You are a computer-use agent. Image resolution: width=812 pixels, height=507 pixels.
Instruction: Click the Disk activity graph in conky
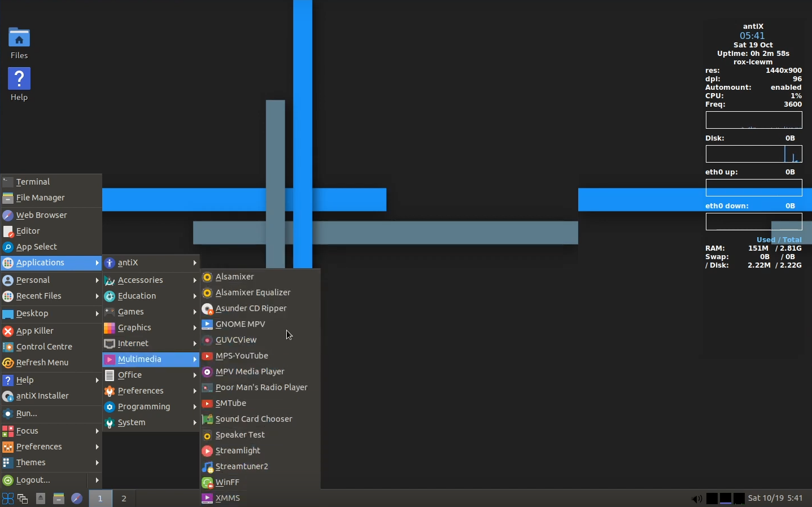tap(754, 154)
